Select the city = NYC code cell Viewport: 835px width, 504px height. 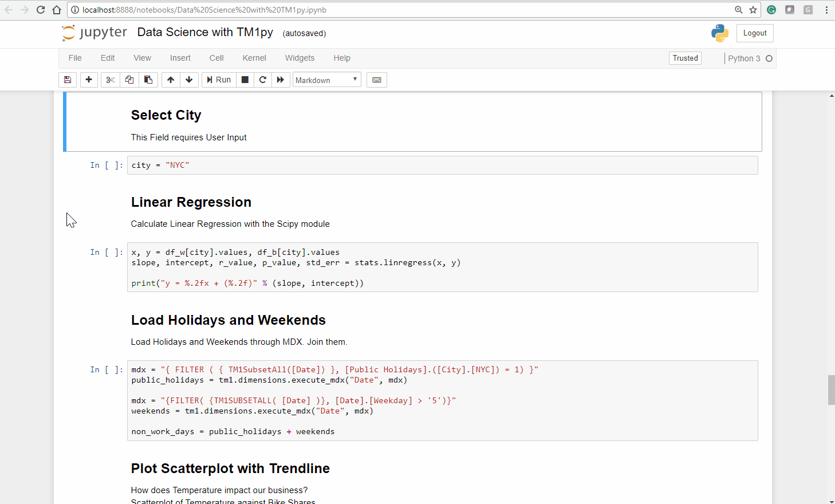pos(441,165)
